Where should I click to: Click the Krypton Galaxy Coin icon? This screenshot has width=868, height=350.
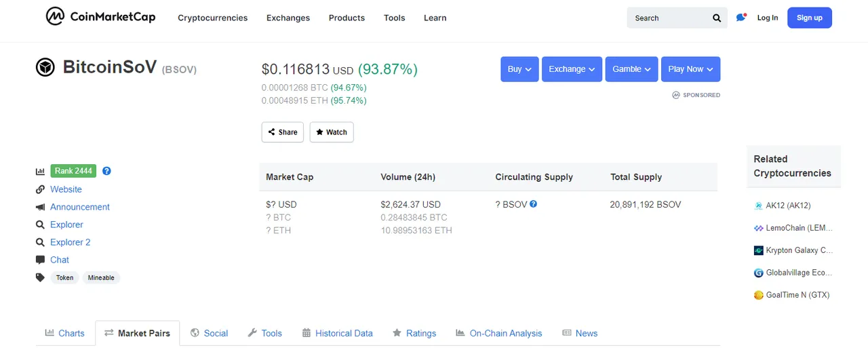[x=759, y=250]
